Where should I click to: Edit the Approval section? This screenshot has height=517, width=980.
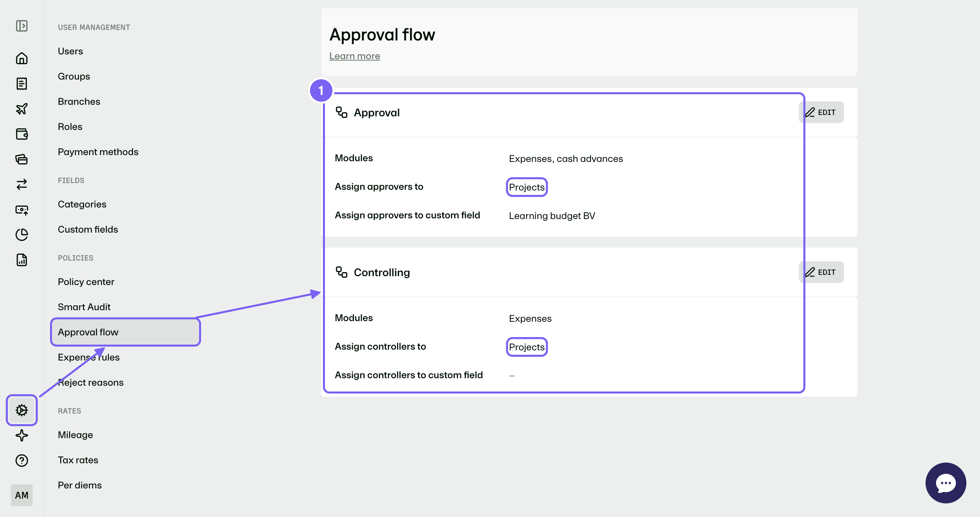[x=821, y=112]
